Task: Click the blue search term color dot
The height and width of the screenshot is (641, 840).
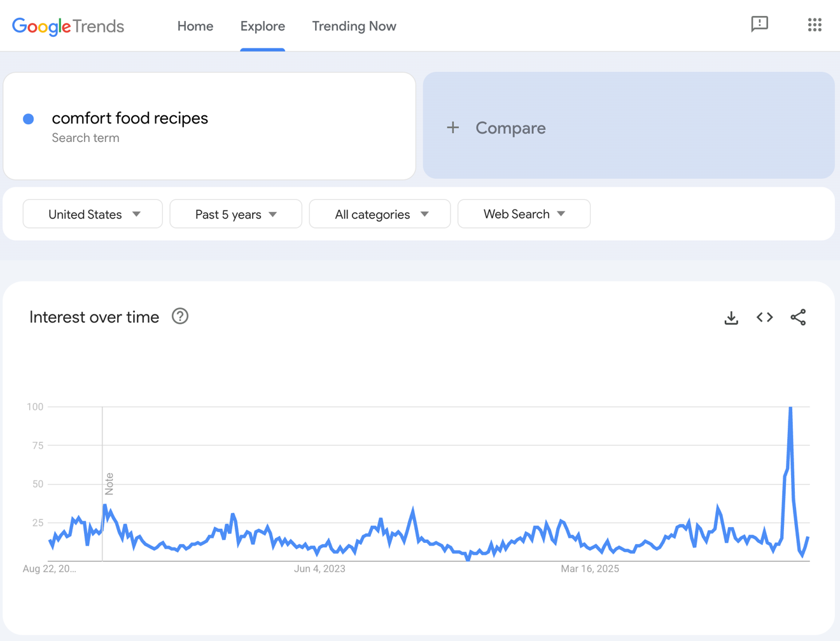Action: click(x=29, y=119)
